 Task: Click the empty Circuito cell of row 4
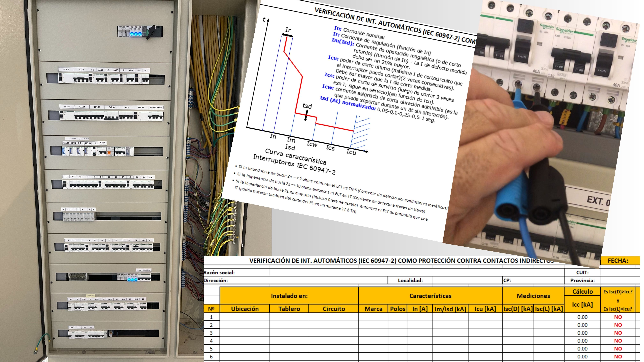[x=334, y=341]
